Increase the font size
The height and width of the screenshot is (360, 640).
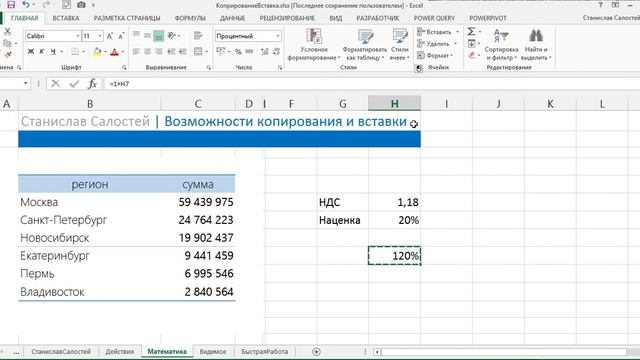(110, 36)
